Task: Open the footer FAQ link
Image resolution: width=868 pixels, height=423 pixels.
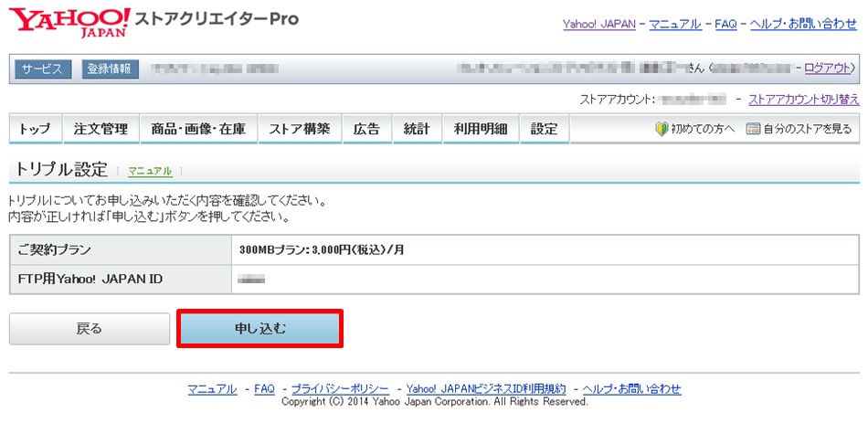Action: 265,388
